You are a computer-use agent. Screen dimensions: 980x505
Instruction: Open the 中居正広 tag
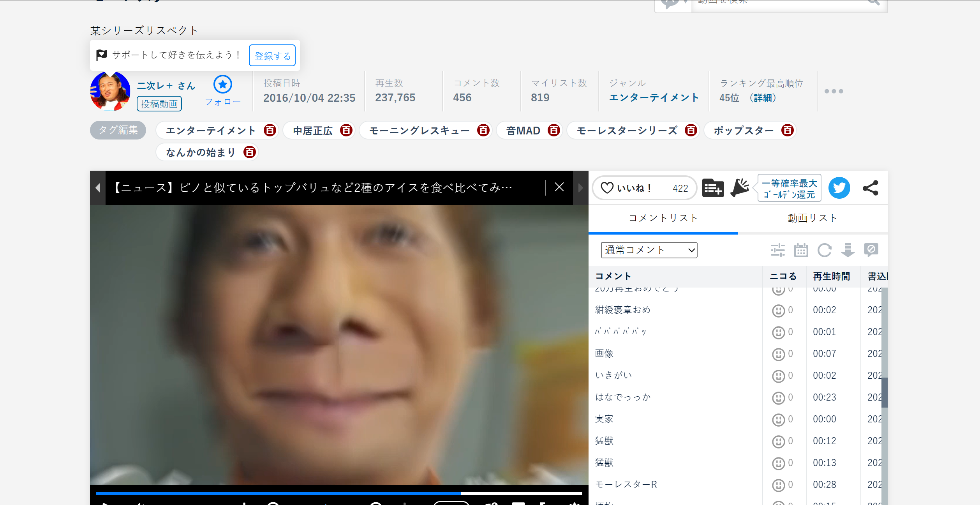313,131
